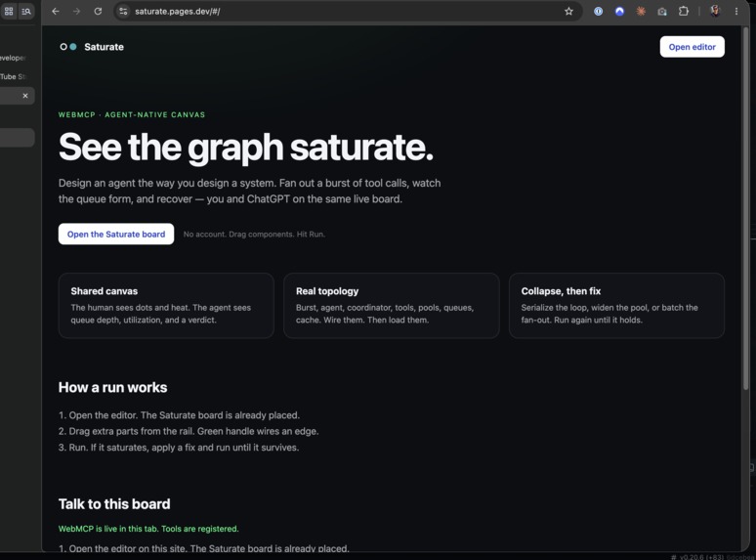Select the Collapse, then fix card

point(616,306)
